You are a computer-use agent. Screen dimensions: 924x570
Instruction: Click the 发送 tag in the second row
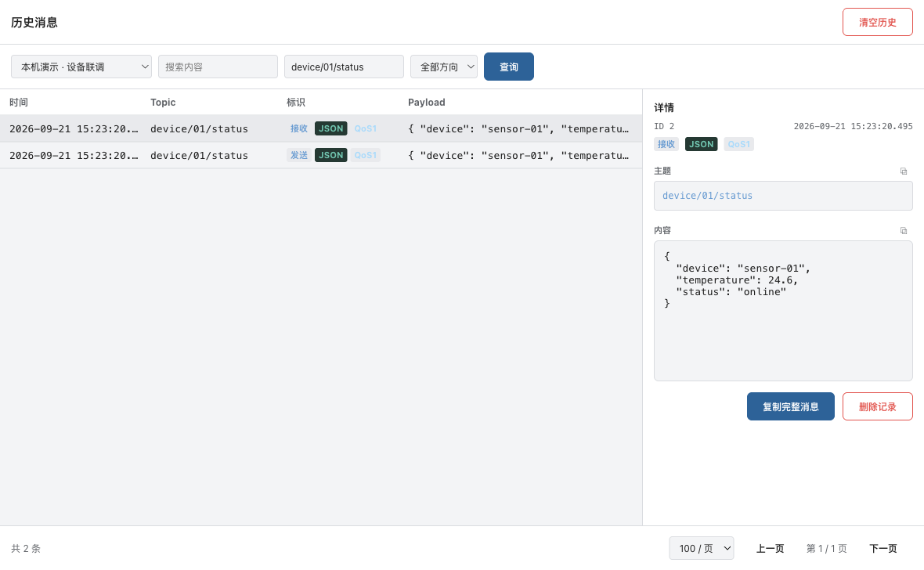coord(299,155)
